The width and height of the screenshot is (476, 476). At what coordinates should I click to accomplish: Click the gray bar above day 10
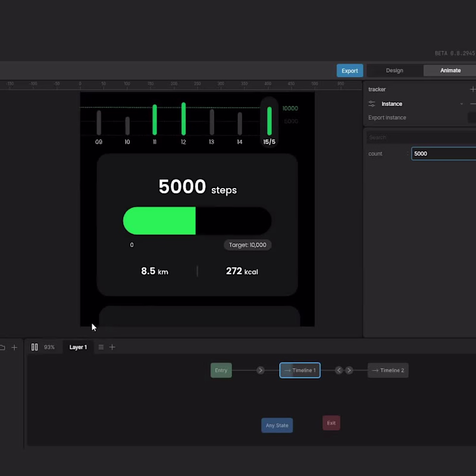tap(127, 126)
